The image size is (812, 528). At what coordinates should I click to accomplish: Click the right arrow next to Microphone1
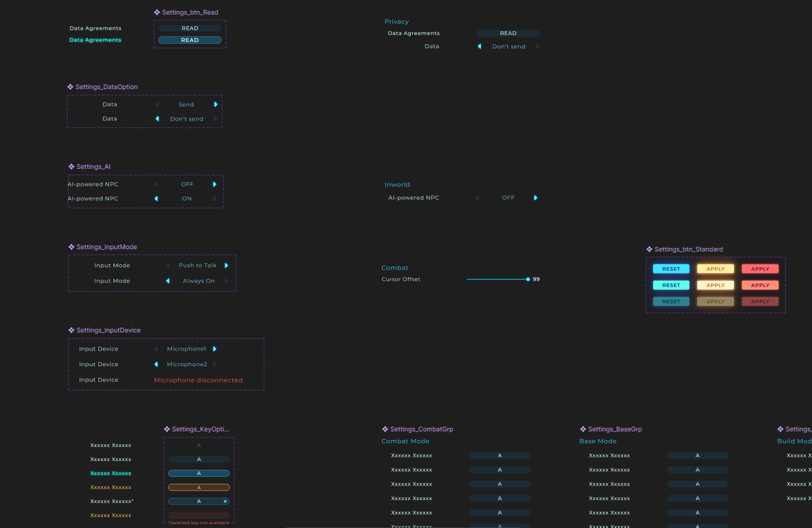coord(215,349)
